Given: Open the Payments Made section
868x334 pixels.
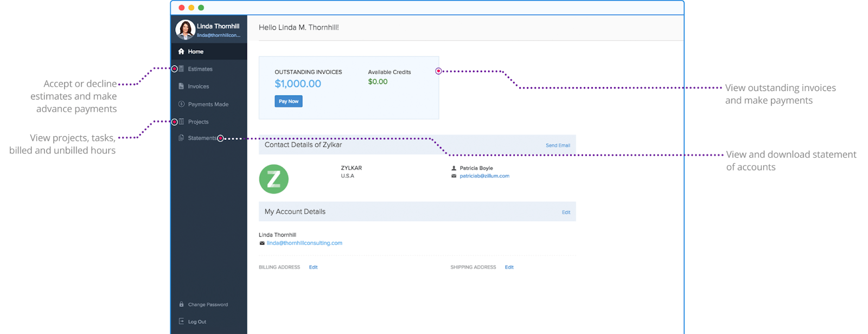Looking at the screenshot, I should pyautogui.click(x=209, y=104).
